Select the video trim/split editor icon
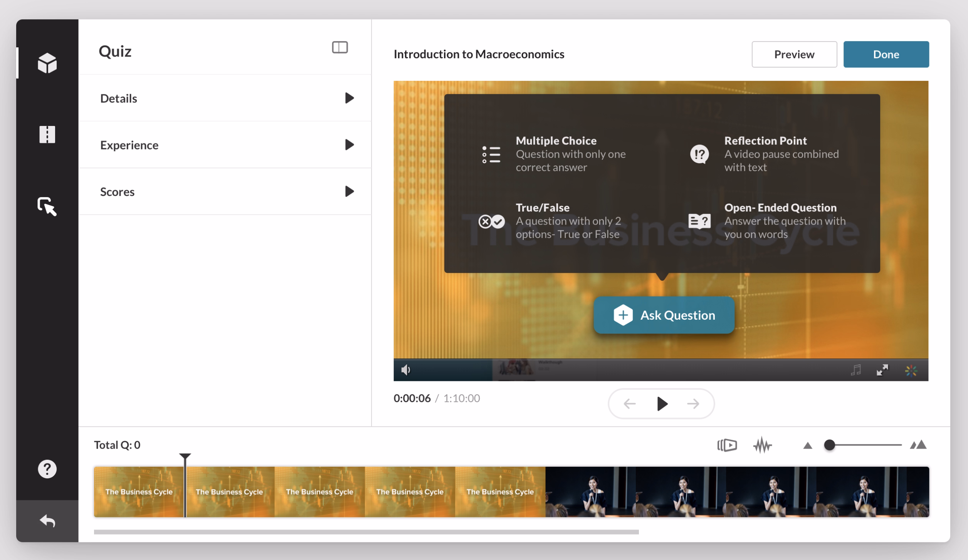 [x=47, y=134]
